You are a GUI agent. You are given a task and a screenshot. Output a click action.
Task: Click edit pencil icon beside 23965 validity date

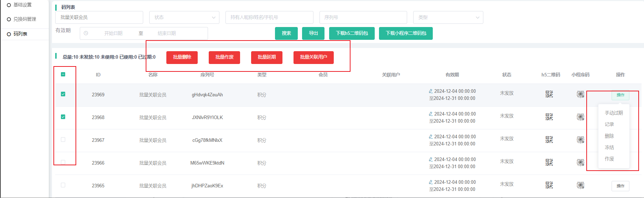(x=431, y=182)
